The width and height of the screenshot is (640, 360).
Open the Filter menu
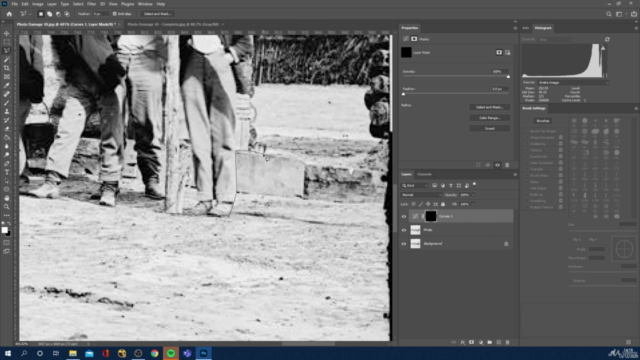pos(91,4)
